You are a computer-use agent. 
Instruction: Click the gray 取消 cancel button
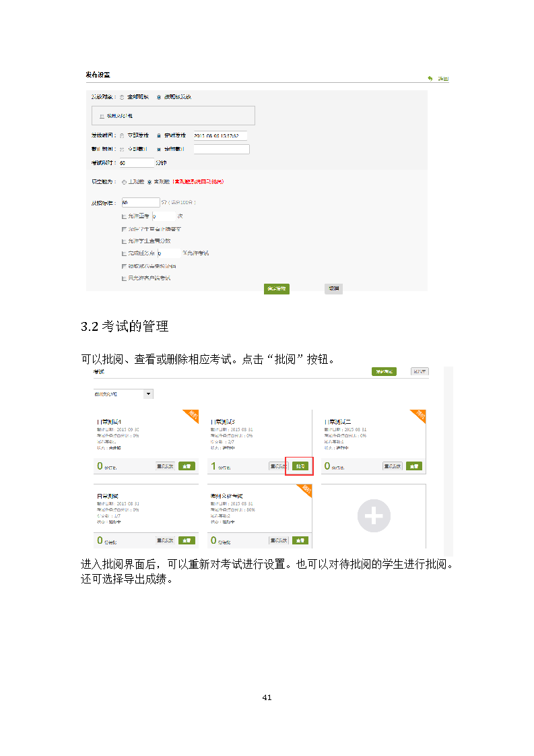click(x=333, y=289)
